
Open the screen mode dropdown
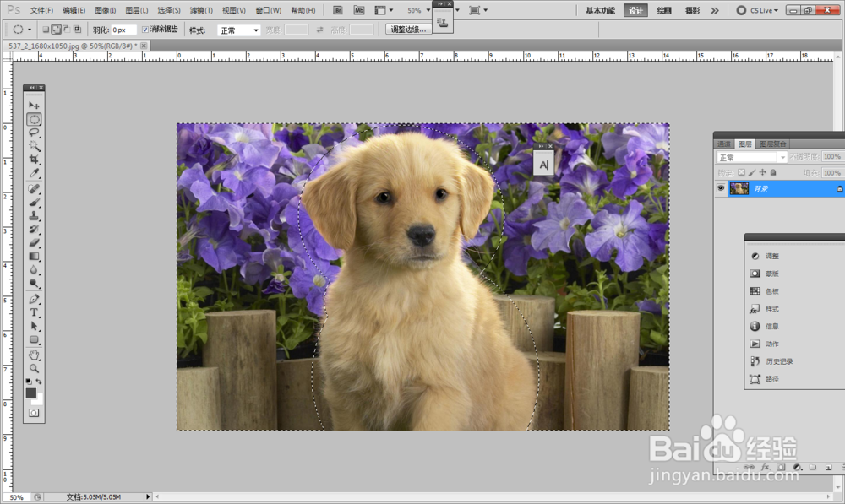click(478, 10)
